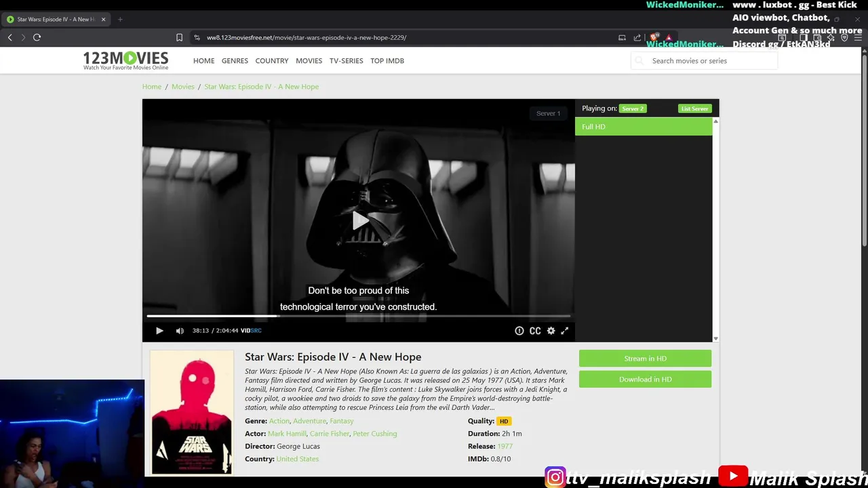Open site information icon beside the URL

[x=197, y=37]
